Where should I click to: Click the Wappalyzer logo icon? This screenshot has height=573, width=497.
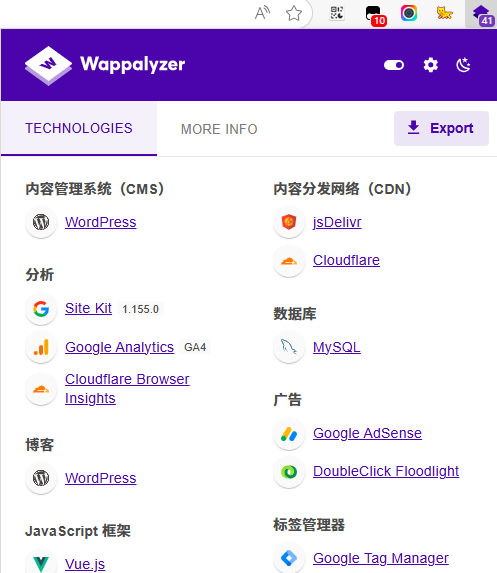pyautogui.click(x=48, y=65)
